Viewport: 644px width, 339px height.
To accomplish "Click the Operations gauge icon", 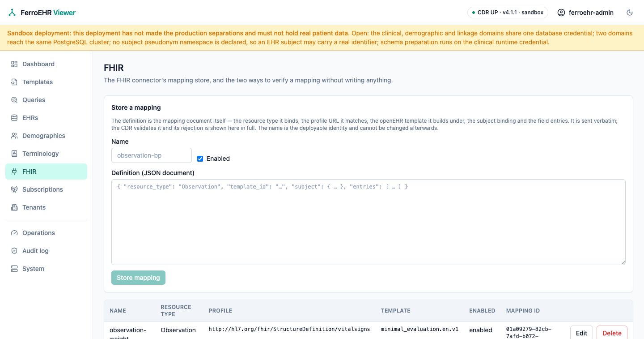I will coord(14,233).
